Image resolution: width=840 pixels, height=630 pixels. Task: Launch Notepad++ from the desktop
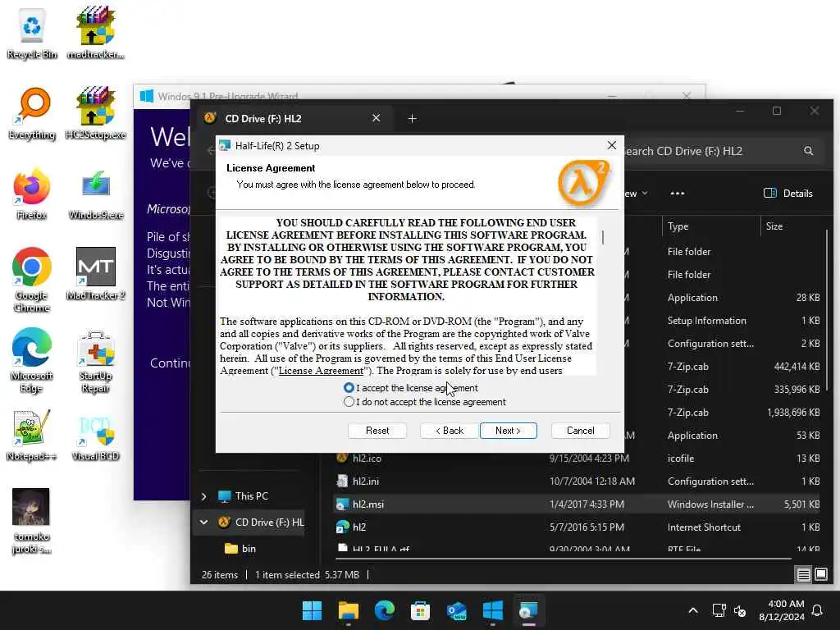(32, 435)
